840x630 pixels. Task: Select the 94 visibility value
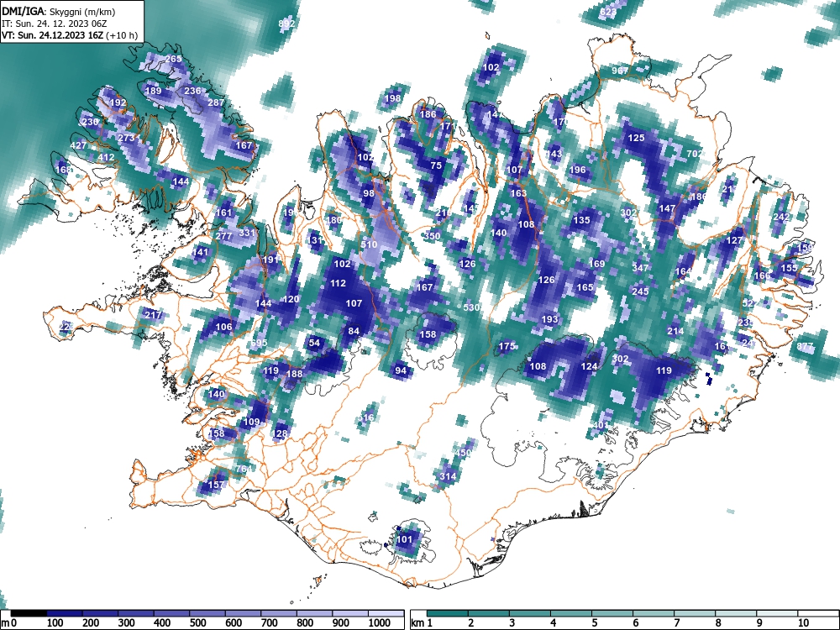401,370
